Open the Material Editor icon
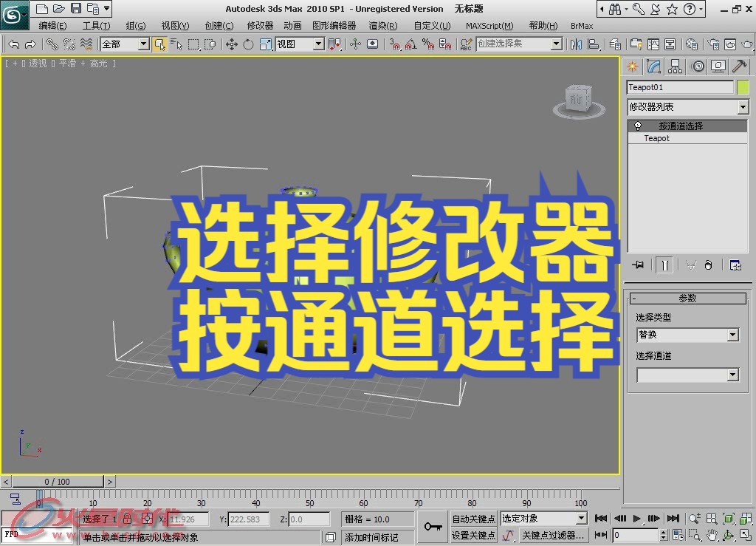 tap(693, 44)
